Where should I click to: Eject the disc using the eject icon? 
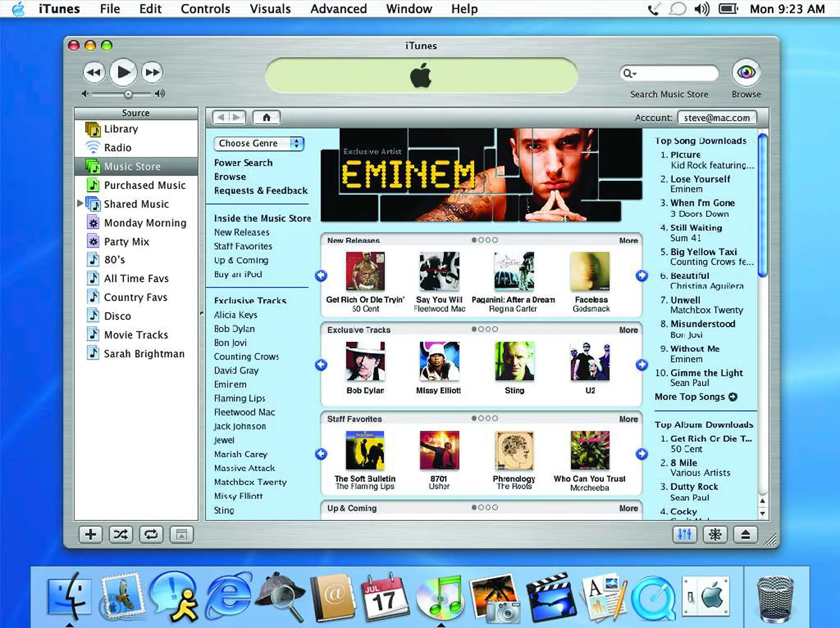pyautogui.click(x=745, y=535)
